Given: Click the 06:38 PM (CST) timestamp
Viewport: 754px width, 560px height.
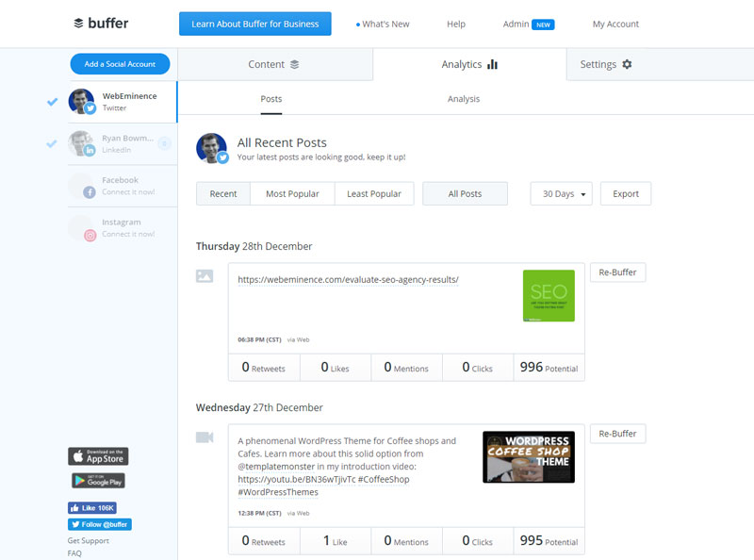Looking at the screenshot, I should [260, 339].
